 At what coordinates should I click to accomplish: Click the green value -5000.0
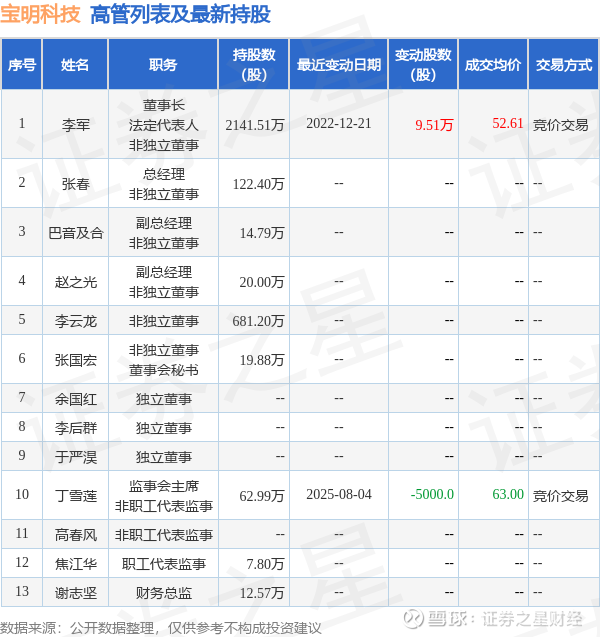tap(432, 494)
